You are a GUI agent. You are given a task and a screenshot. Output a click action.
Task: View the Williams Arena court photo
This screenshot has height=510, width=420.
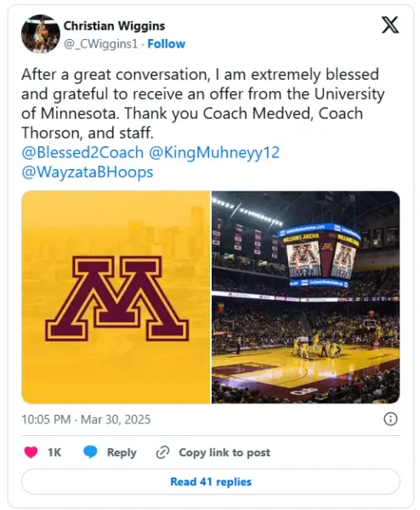306,297
